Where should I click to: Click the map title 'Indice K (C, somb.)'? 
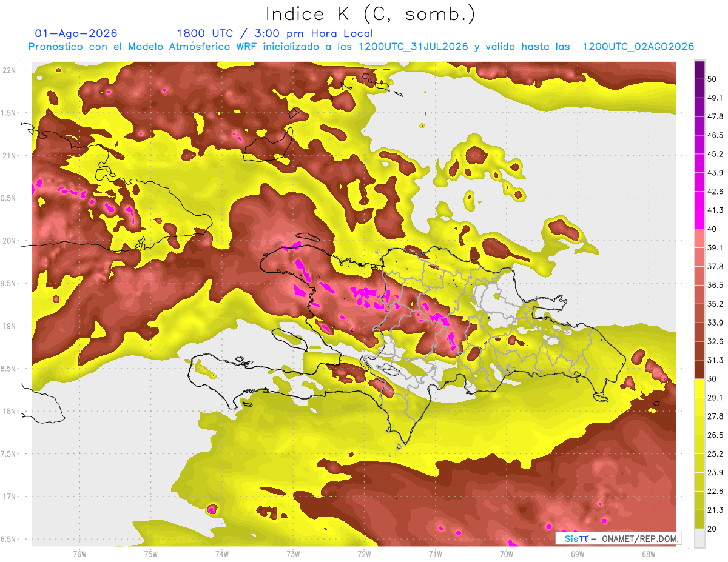click(x=371, y=14)
